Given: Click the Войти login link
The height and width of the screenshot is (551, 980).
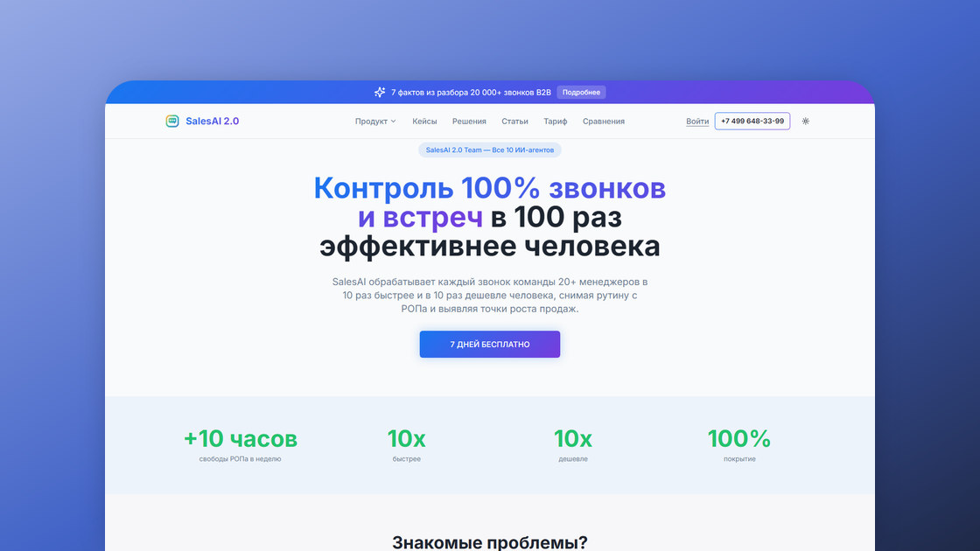Looking at the screenshot, I should point(696,122).
